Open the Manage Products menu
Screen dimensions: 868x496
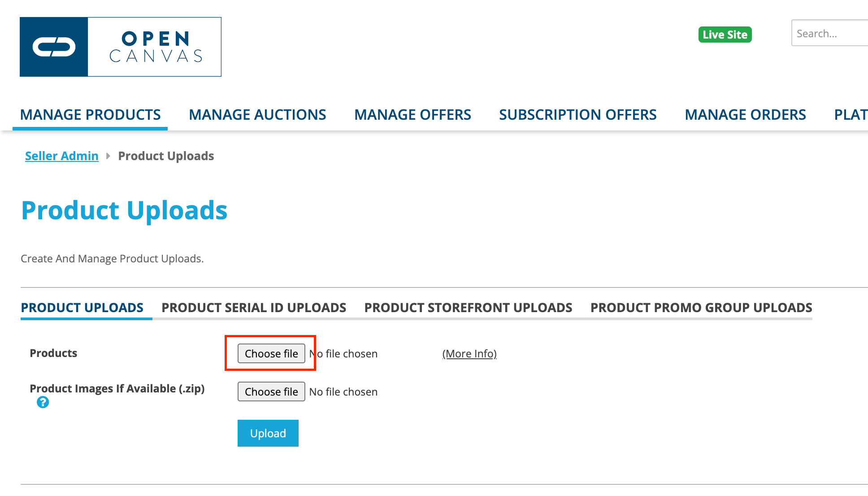[90, 115]
